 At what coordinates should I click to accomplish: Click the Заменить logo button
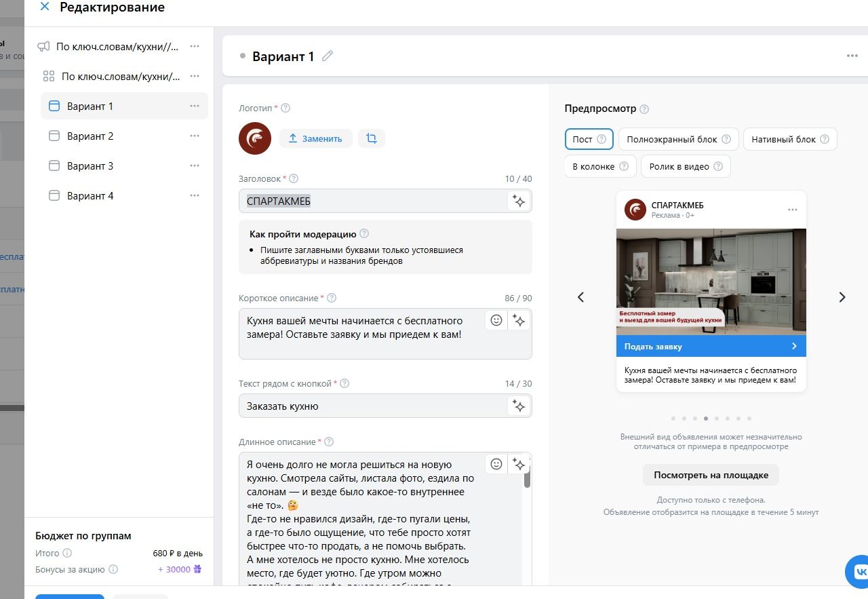[316, 138]
